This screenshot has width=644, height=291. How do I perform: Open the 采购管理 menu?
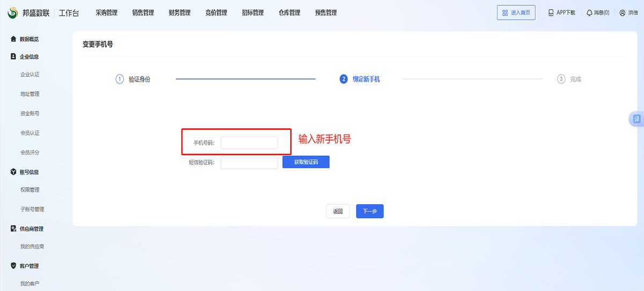tap(106, 13)
